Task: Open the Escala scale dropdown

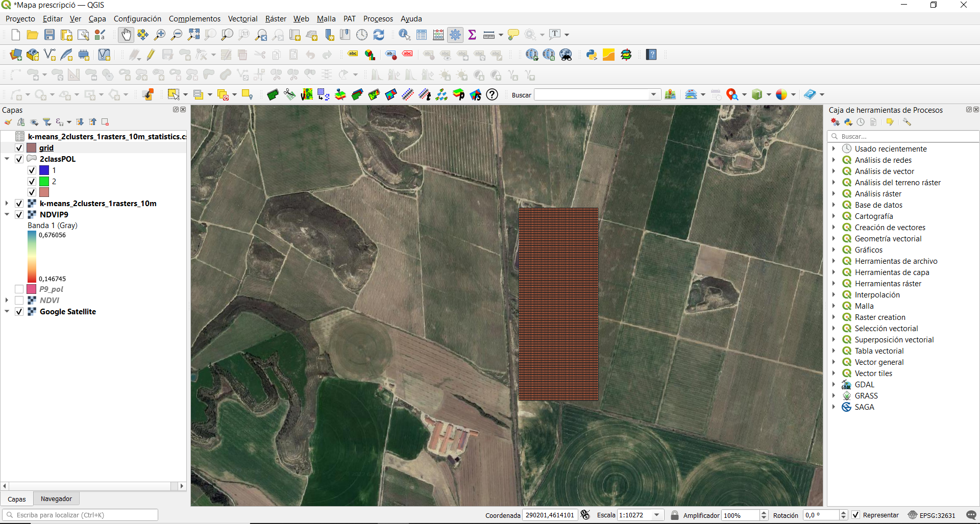Action: click(657, 515)
